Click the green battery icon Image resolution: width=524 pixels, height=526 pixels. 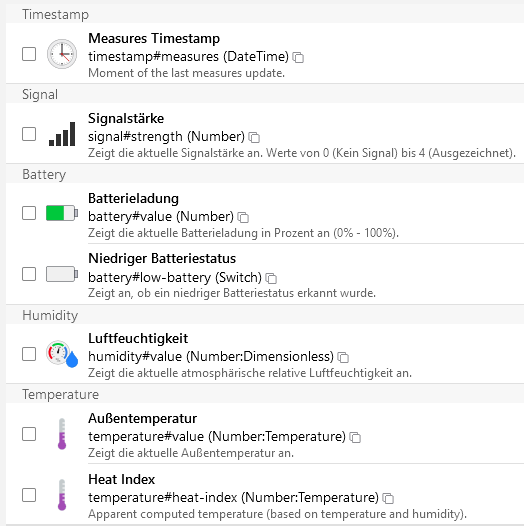62,213
